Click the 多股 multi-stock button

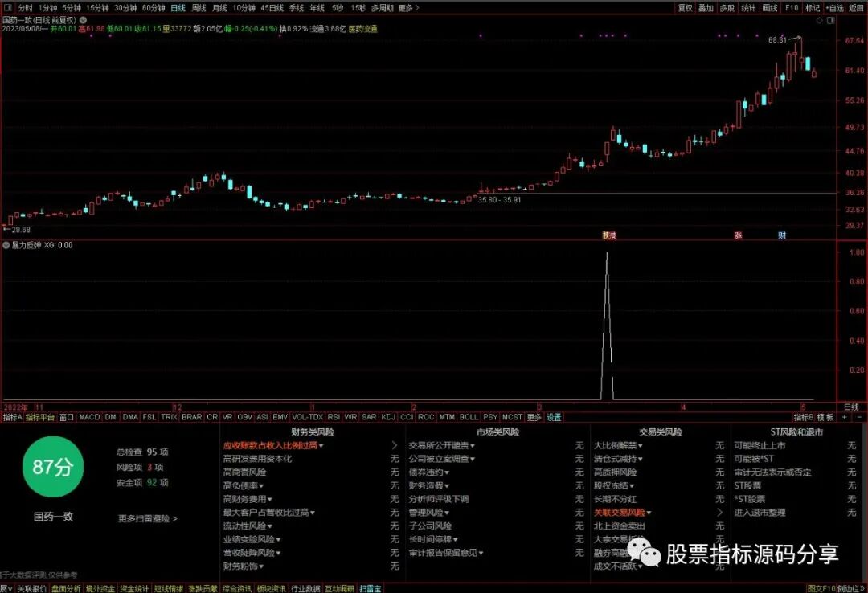click(727, 8)
